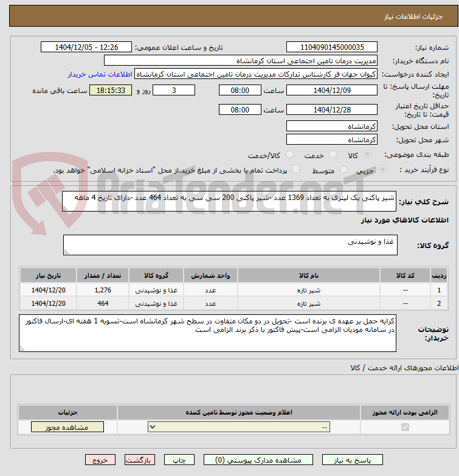Click the کد کالا column header
The image size is (459, 476).
click(x=405, y=275)
